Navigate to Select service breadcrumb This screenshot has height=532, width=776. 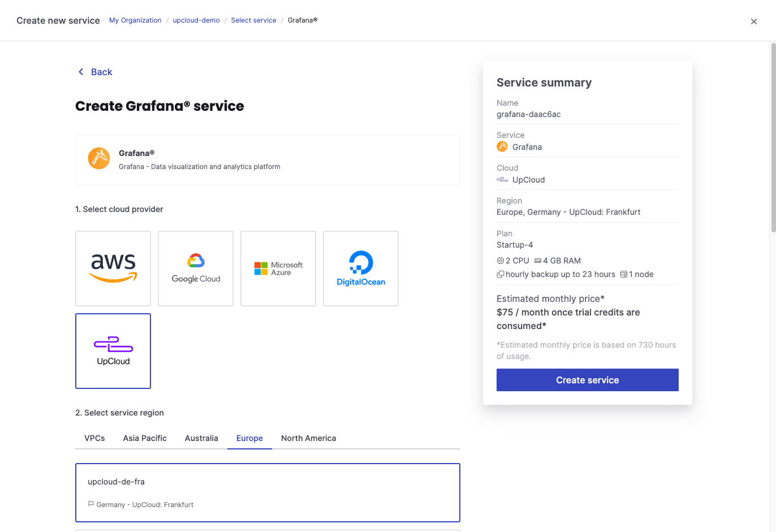[253, 20]
